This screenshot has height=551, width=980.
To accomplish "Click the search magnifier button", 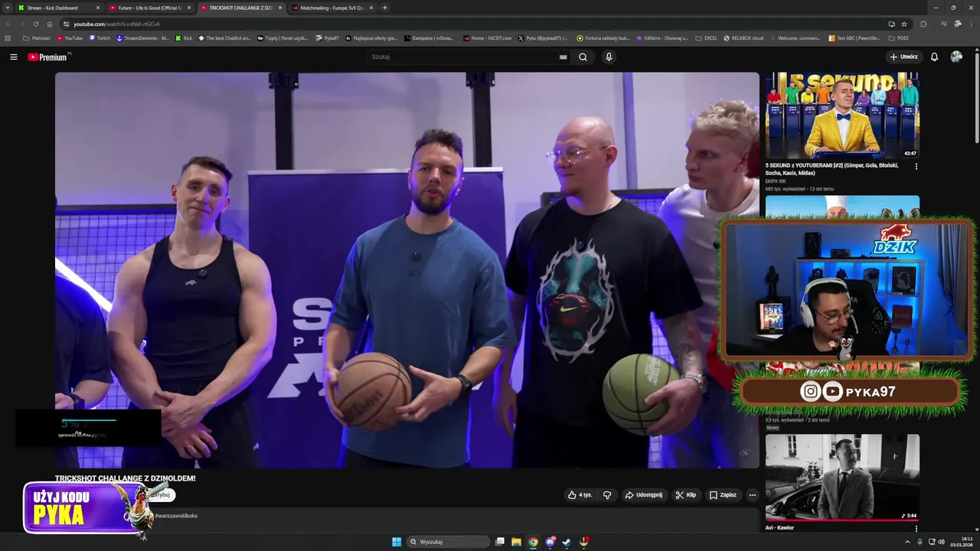I will 583,57.
